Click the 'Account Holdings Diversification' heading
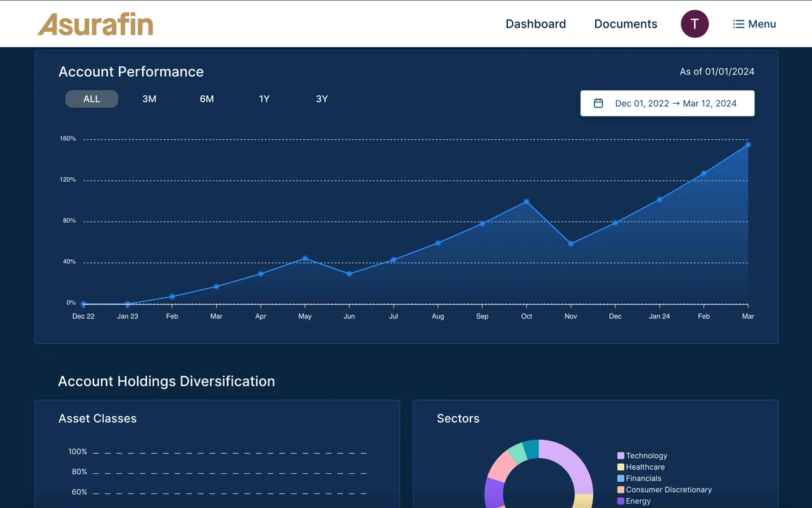 (x=166, y=381)
